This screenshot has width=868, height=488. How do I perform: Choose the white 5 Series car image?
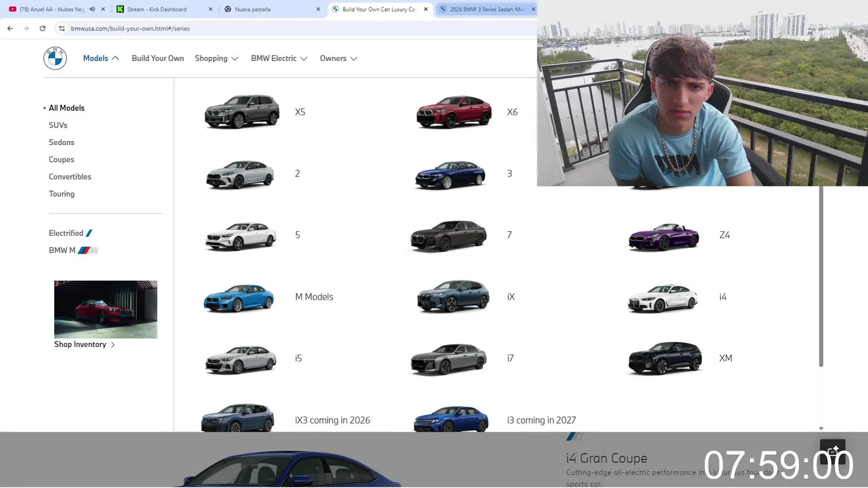(241, 236)
